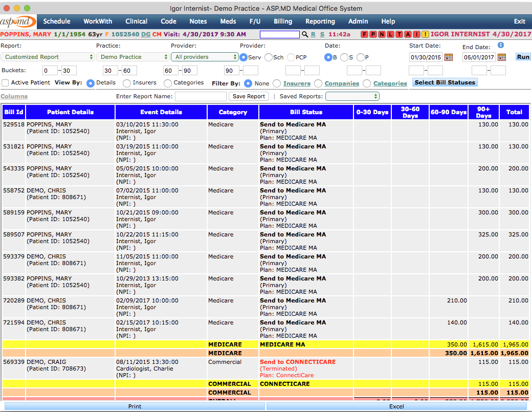Click the yellow exclamation alert icon
The width and height of the screenshot is (532, 412).
tap(425, 34)
